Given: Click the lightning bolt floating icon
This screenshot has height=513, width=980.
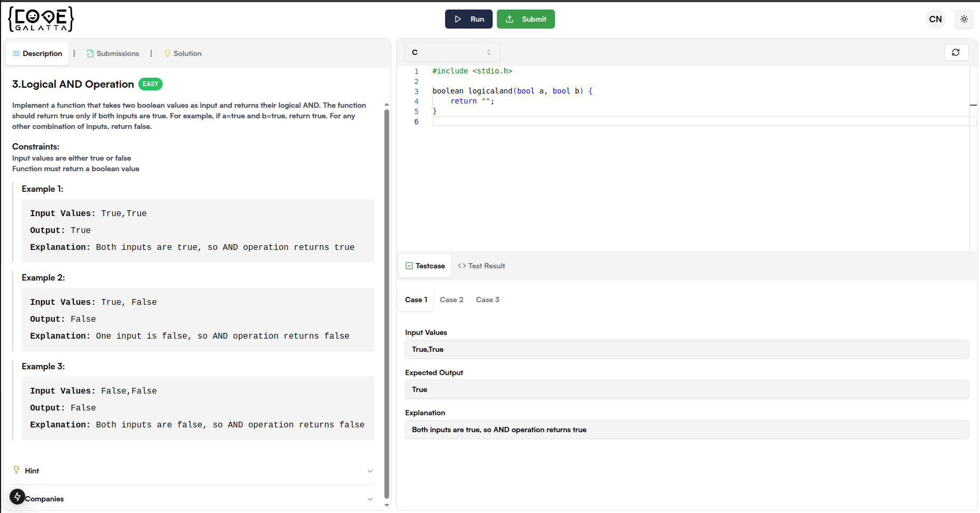Looking at the screenshot, I should click(17, 497).
